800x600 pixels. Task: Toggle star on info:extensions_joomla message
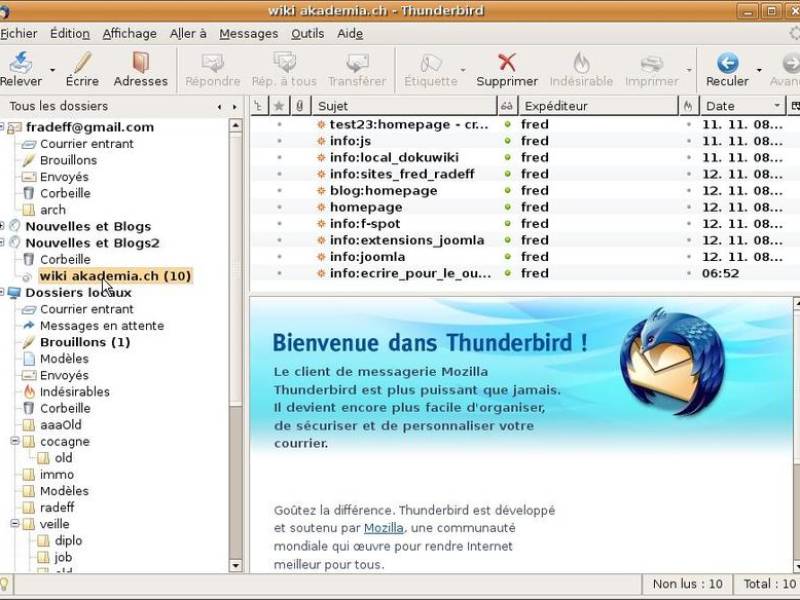click(279, 240)
